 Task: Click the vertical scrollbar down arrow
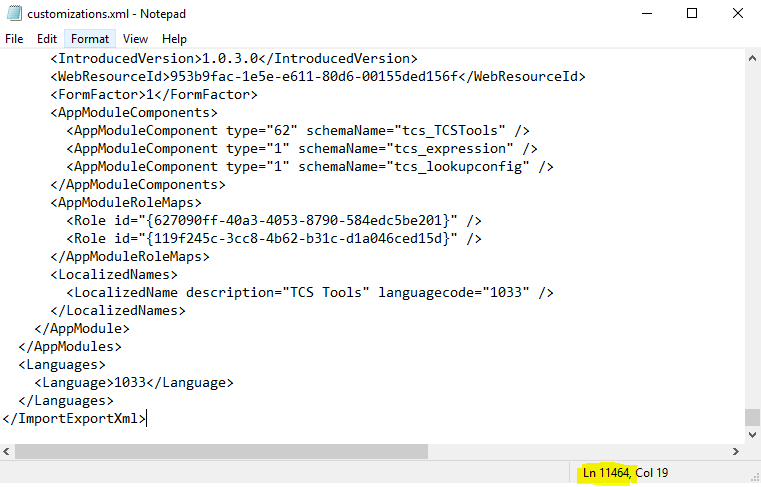pos(752,433)
